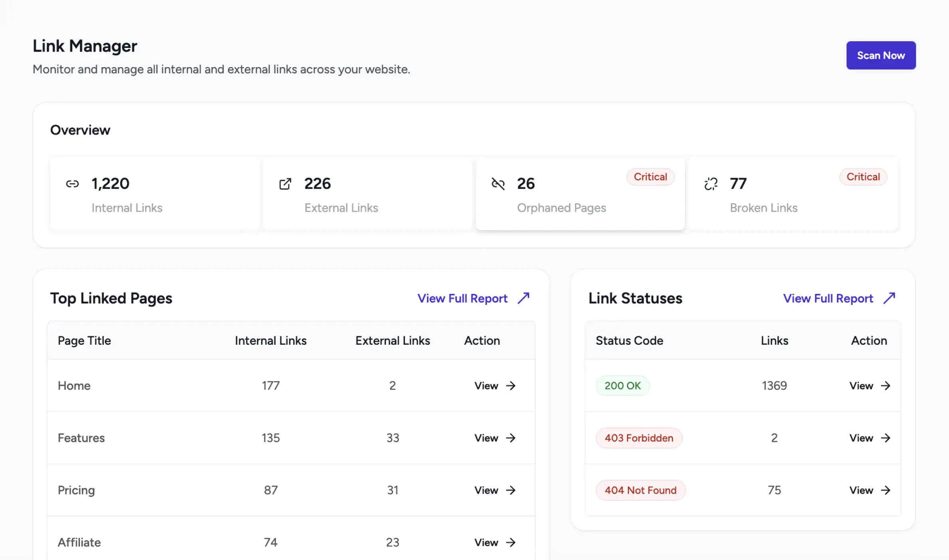
Task: Click the Critical badge on Broken Links
Action: point(863,177)
